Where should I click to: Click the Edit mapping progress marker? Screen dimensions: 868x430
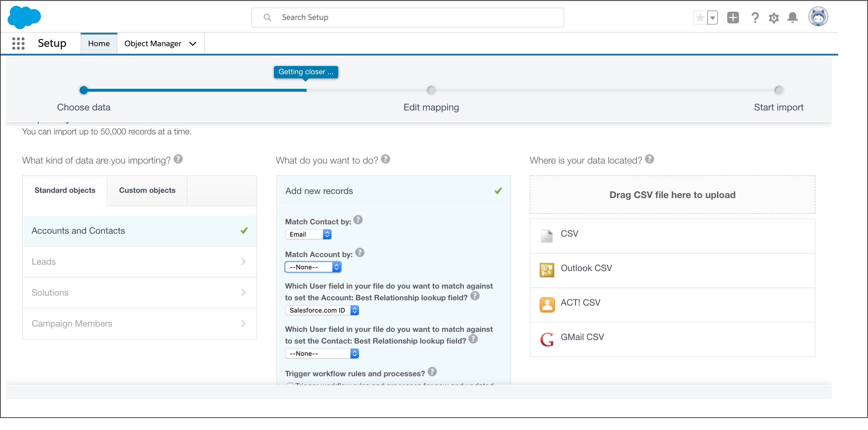(430, 90)
